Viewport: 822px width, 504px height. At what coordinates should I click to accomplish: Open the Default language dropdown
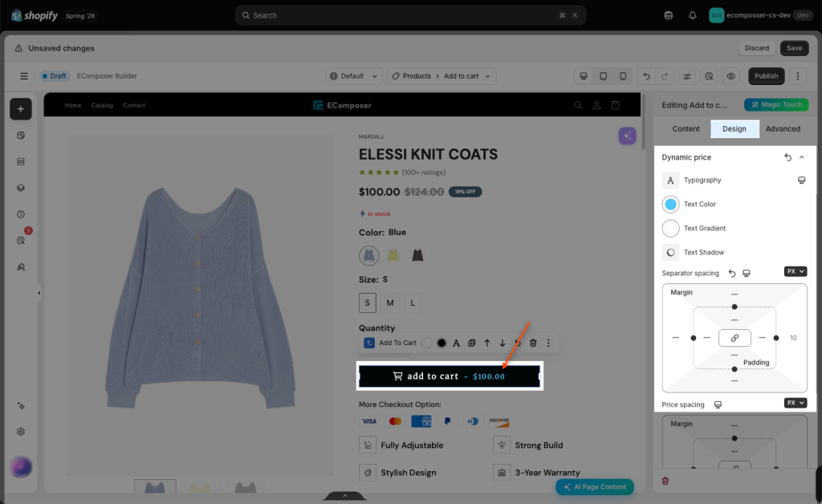[354, 76]
